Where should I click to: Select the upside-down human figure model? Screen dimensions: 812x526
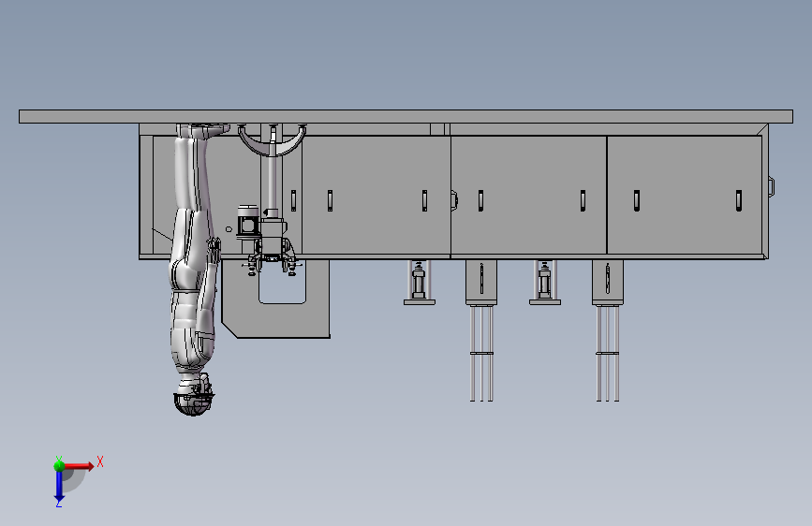(194, 270)
